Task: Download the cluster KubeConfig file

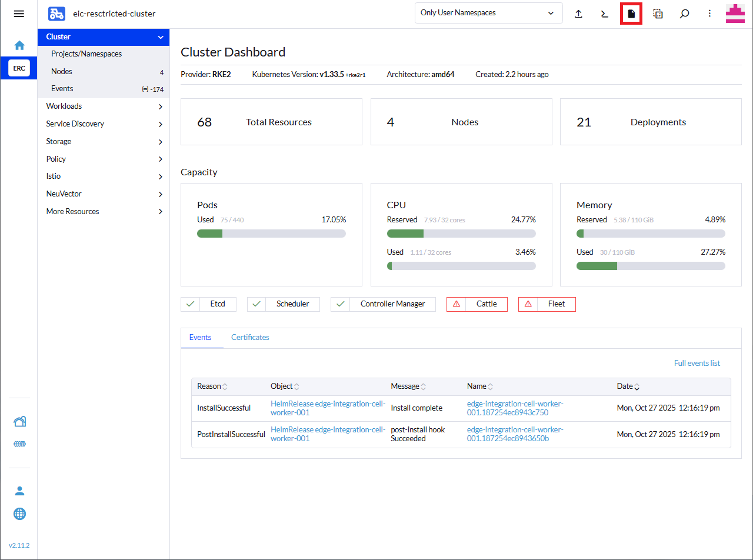Action: pyautogui.click(x=631, y=13)
